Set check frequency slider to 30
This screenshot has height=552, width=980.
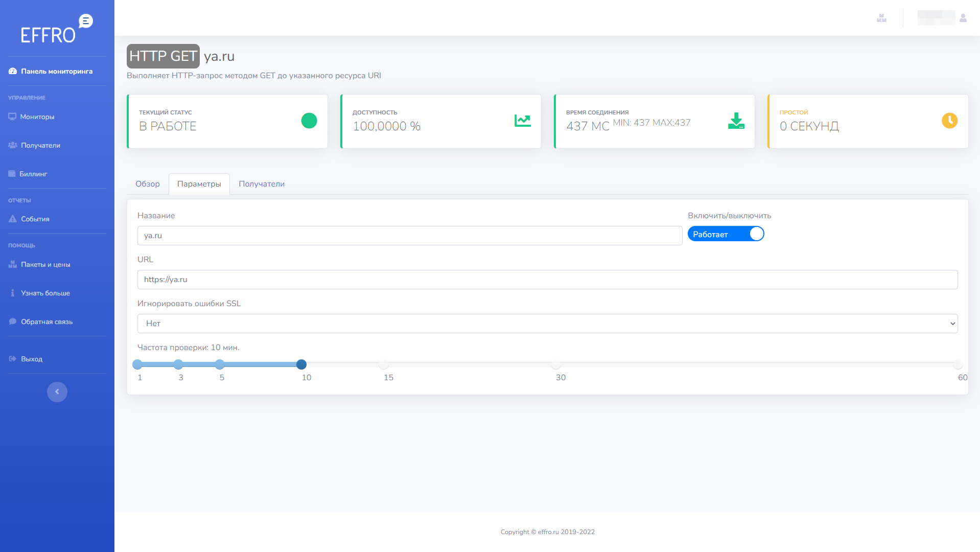(x=556, y=364)
